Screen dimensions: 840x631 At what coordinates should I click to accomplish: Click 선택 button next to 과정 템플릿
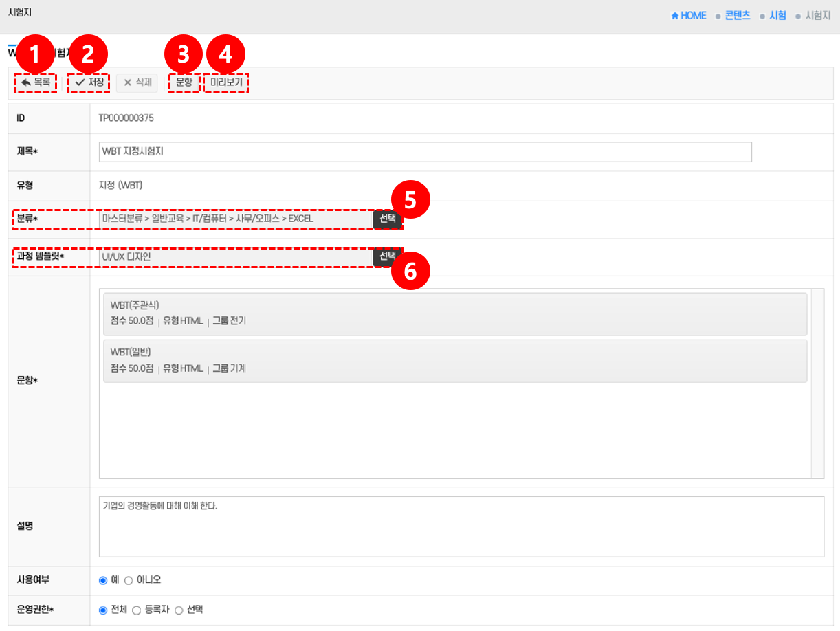[387, 256]
